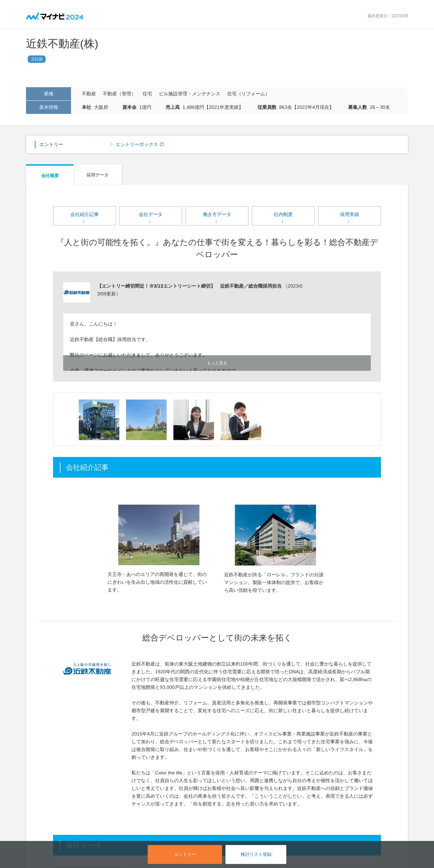
Task: Click the 近鉄不動産(株) company title
Action: (62, 44)
